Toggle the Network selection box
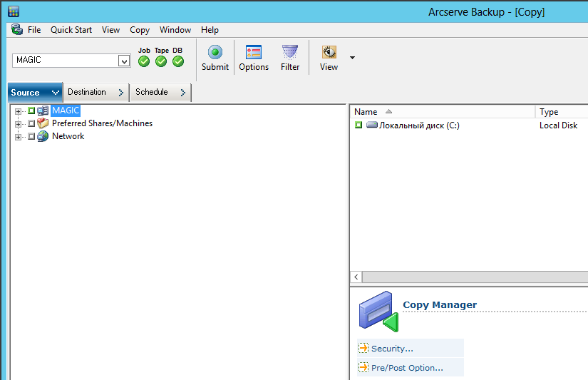Viewport: 588px width, 380px height. 31,136
